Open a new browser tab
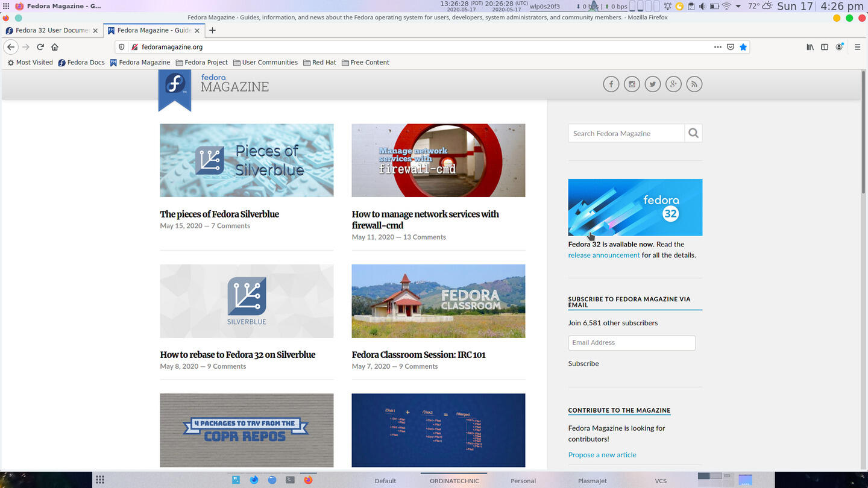The height and width of the screenshot is (488, 868). (212, 30)
